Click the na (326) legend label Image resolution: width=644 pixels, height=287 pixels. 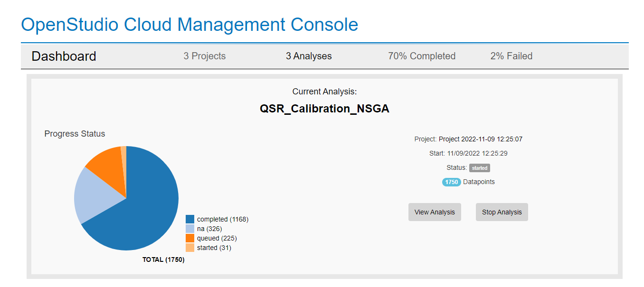point(209,229)
